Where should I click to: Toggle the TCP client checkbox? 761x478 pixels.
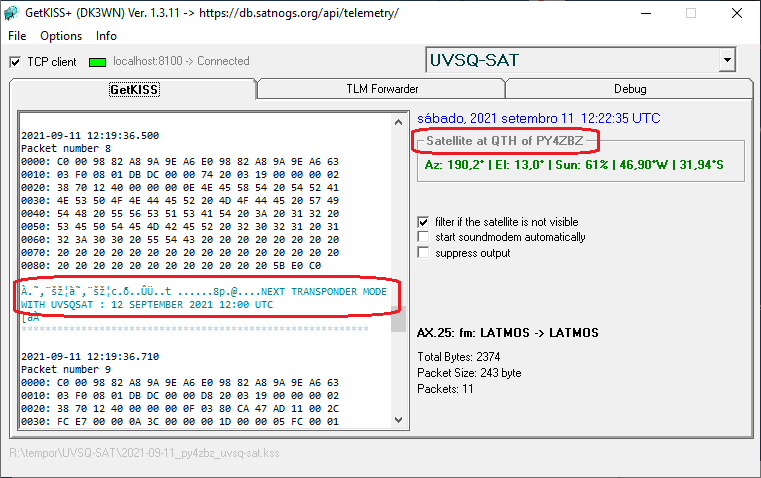15,62
